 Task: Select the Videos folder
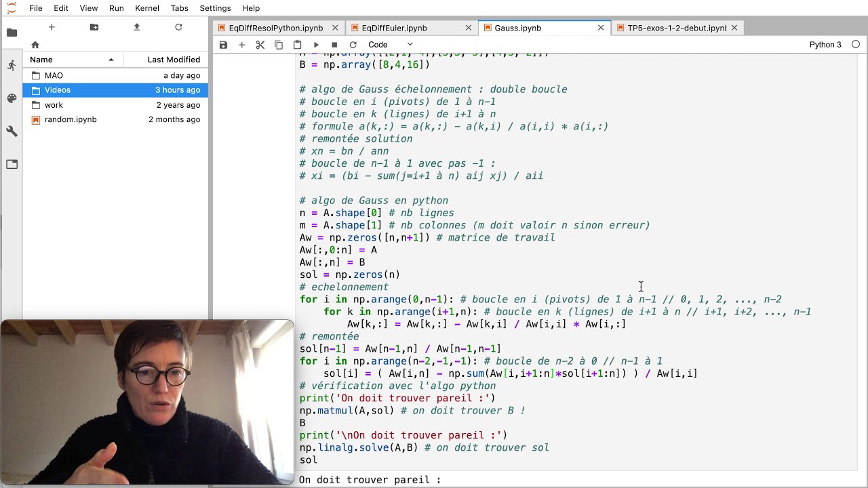click(x=115, y=89)
